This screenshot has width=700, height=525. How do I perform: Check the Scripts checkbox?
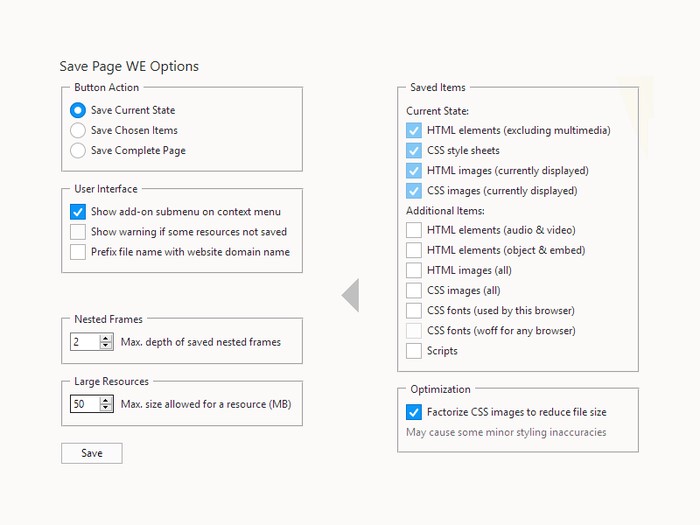[414, 350]
